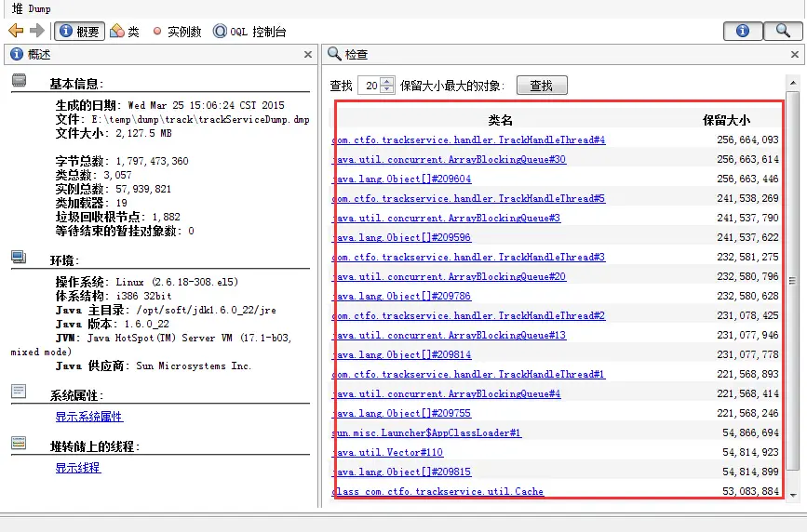Image resolution: width=807 pixels, height=532 pixels.
Task: Open TrackHandleThread#1 link
Action: (x=468, y=375)
